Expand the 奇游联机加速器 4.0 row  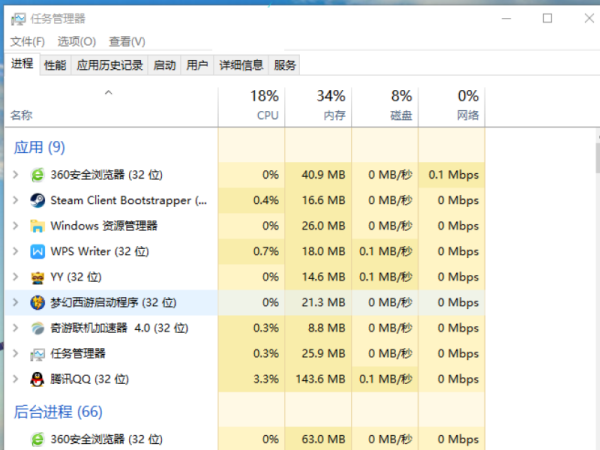pyautogui.click(x=15, y=328)
